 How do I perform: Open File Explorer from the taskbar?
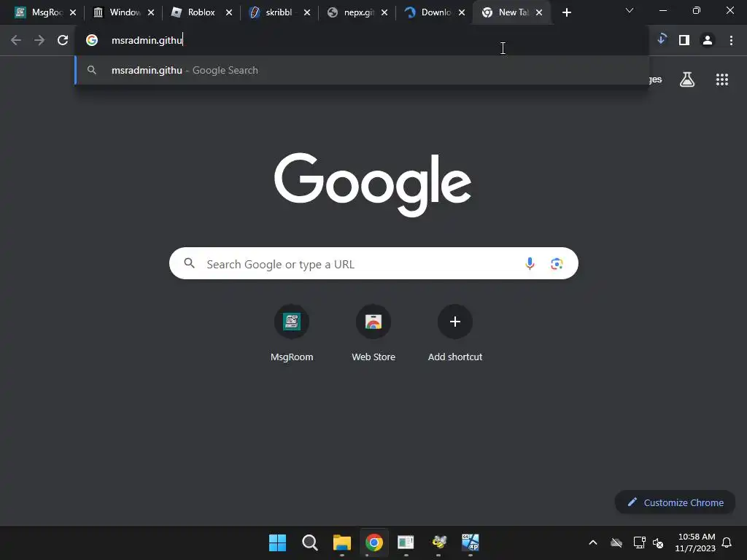[341, 542]
